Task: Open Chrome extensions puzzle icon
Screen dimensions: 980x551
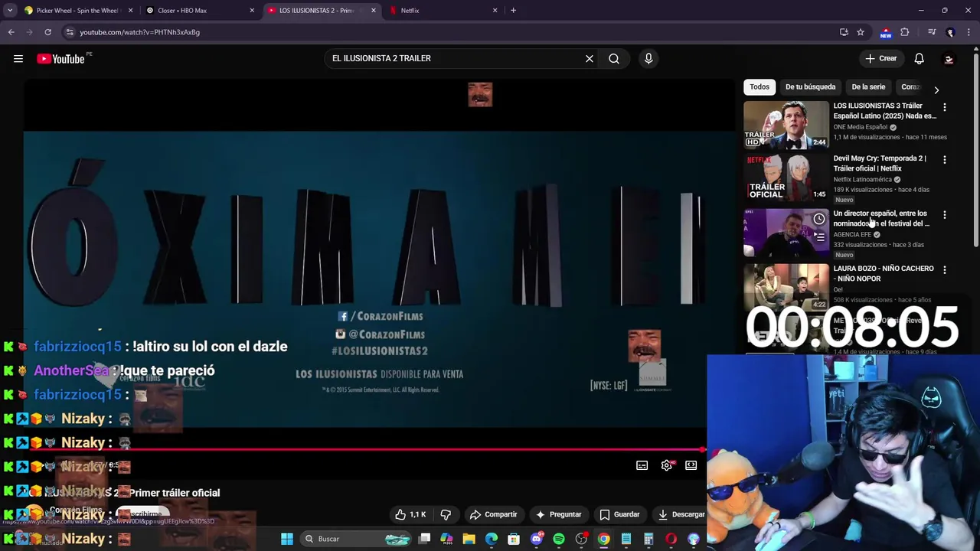Action: click(905, 32)
